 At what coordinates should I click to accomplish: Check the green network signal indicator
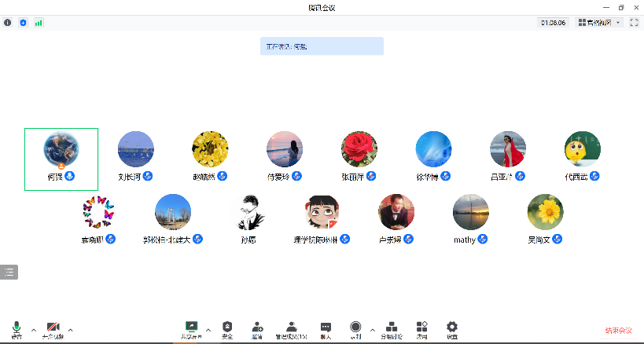click(39, 23)
